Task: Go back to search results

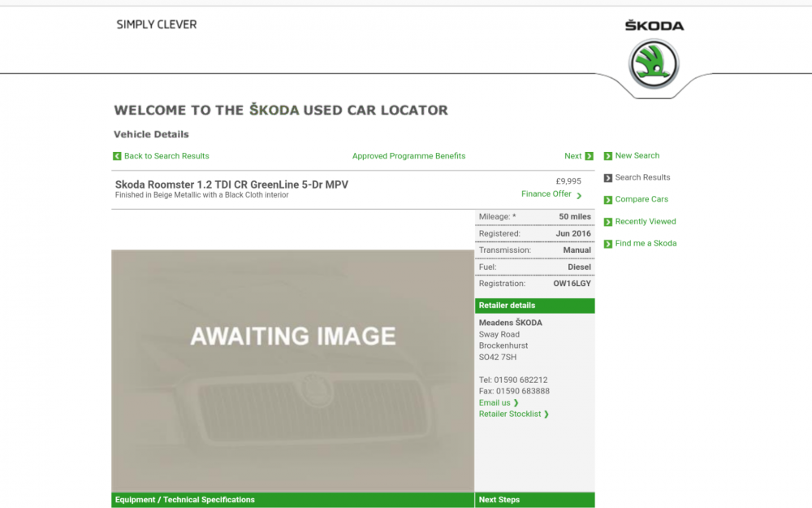Action: [x=166, y=156]
